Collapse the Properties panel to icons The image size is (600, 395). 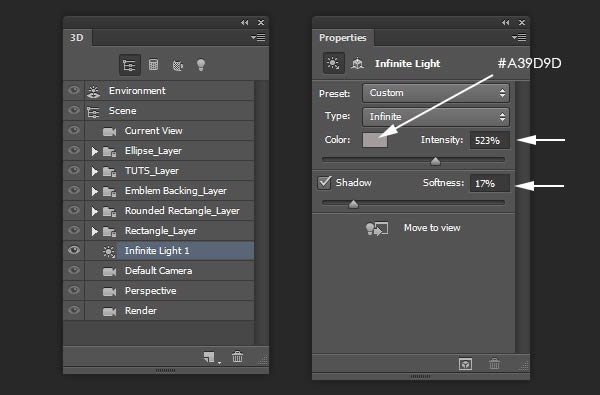pyautogui.click(x=505, y=23)
